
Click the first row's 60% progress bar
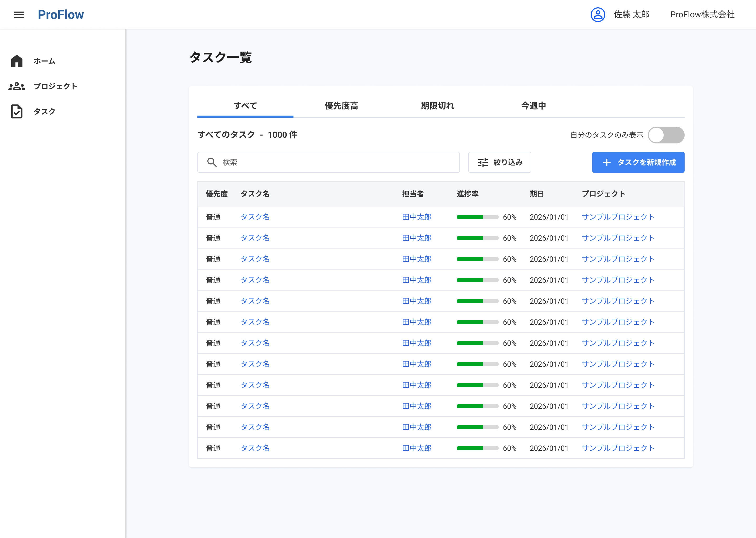point(477,217)
